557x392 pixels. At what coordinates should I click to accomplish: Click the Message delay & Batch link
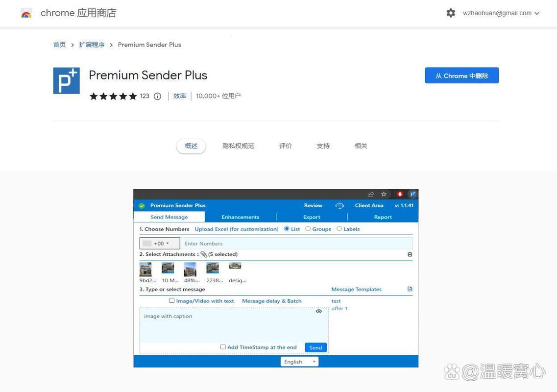tap(272, 301)
